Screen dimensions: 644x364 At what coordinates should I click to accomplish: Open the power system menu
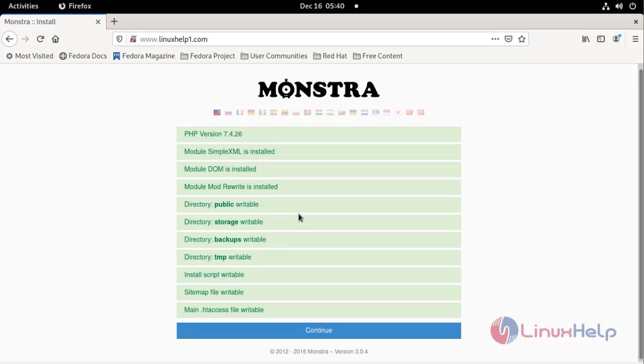[x=633, y=7]
